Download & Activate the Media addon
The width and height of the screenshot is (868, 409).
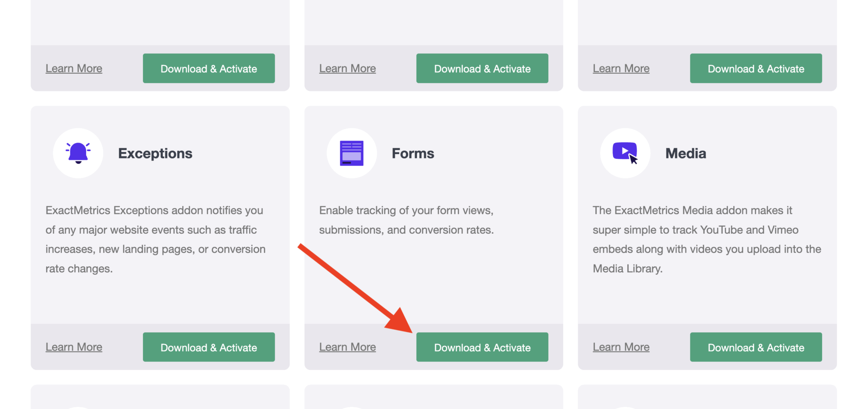coord(756,347)
